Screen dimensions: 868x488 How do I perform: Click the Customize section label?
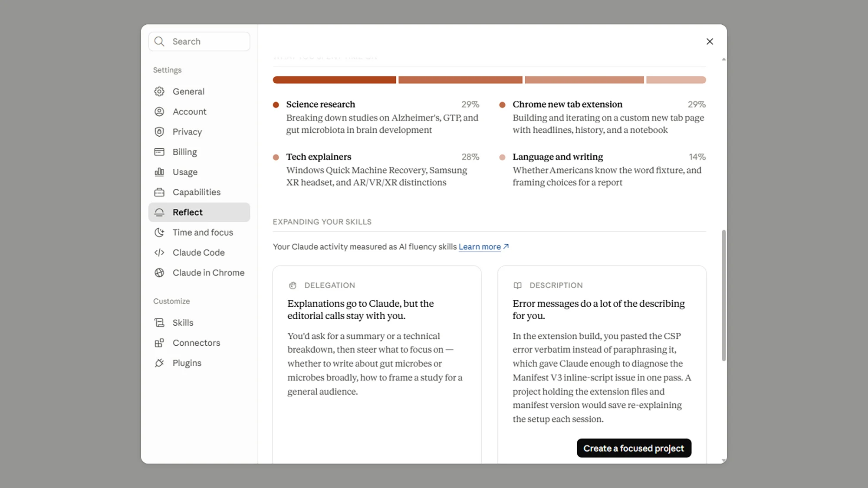pyautogui.click(x=171, y=301)
